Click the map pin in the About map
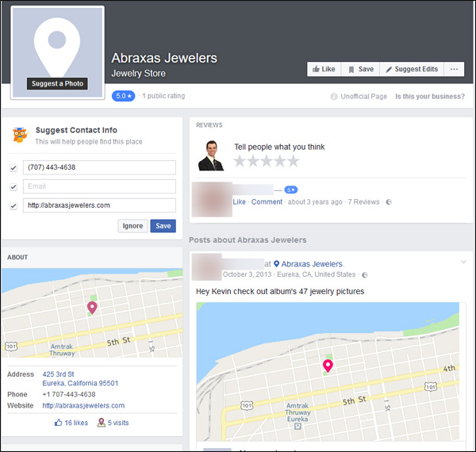The width and height of the screenshot is (476, 452). coord(92,308)
